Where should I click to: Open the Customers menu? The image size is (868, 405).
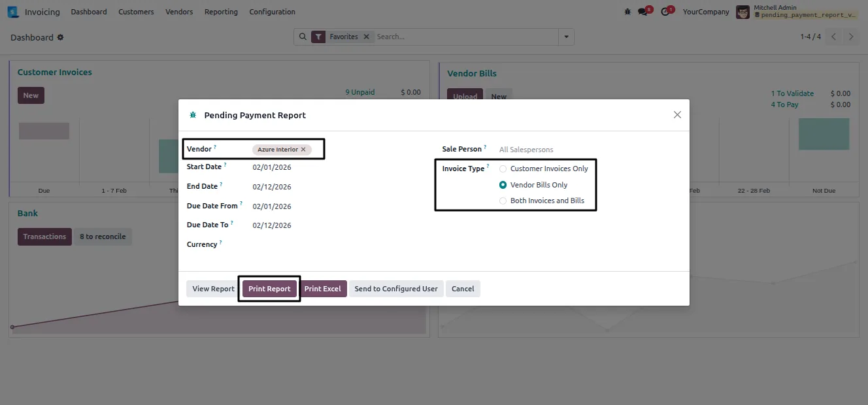(136, 12)
